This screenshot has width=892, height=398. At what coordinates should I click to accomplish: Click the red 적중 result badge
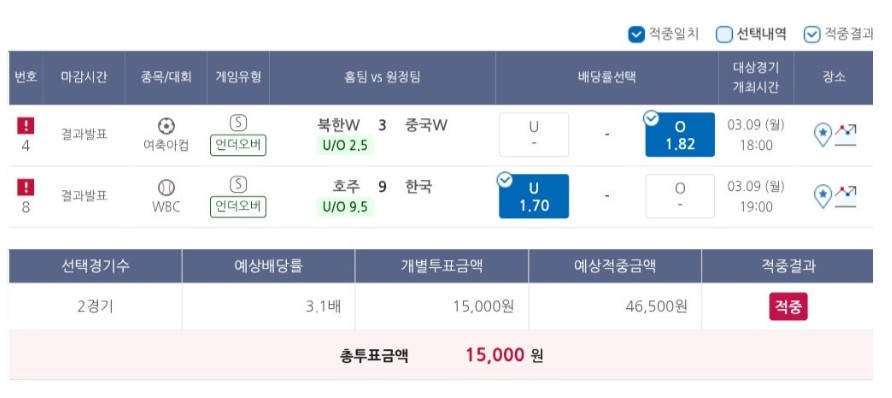point(788,307)
